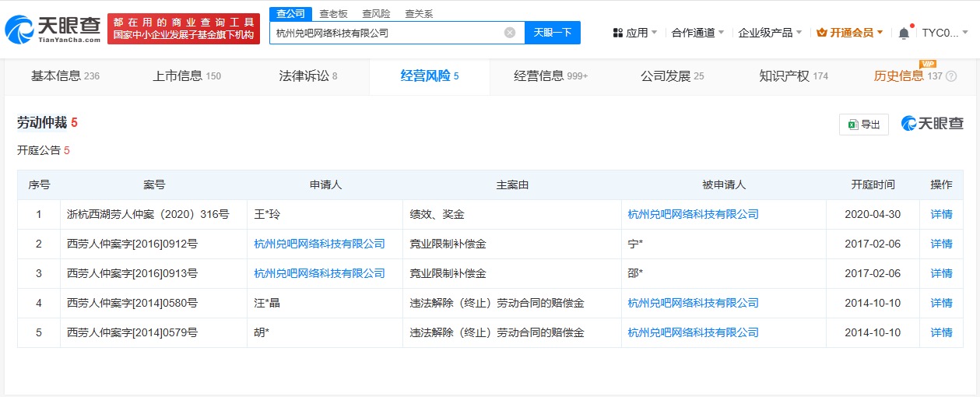Switch to the 法律诉讼 tab
This screenshot has height=397, width=980.
coord(308,76)
